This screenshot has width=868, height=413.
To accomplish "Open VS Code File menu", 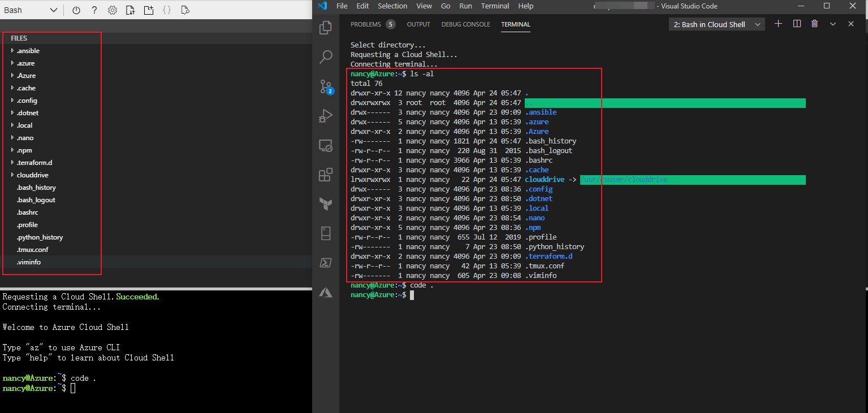I will coord(342,6).
